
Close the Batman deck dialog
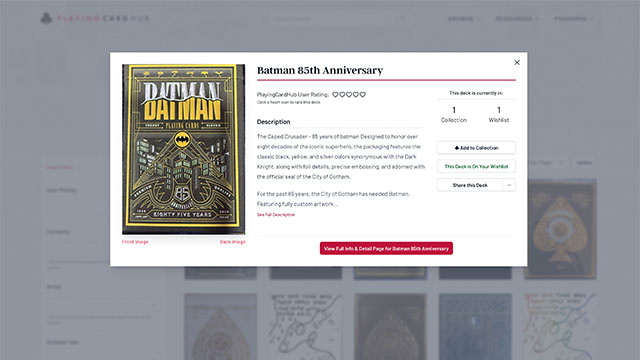click(517, 62)
